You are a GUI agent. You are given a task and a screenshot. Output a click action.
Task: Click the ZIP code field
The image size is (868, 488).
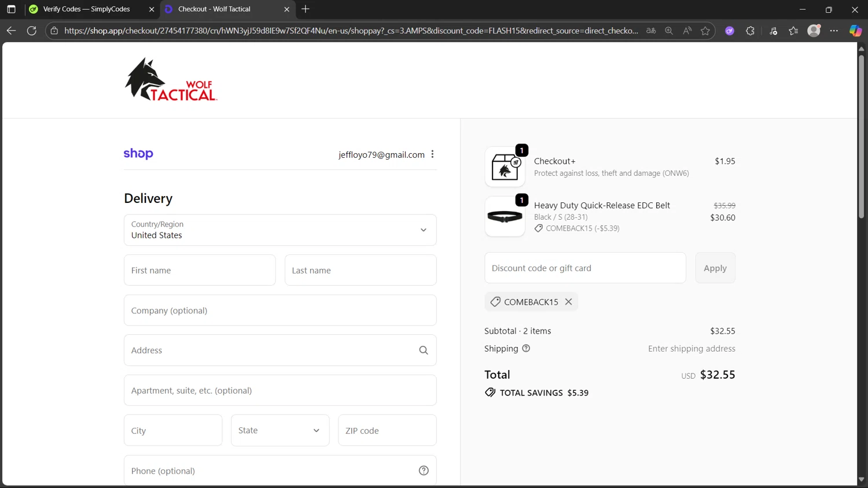pyautogui.click(x=387, y=430)
